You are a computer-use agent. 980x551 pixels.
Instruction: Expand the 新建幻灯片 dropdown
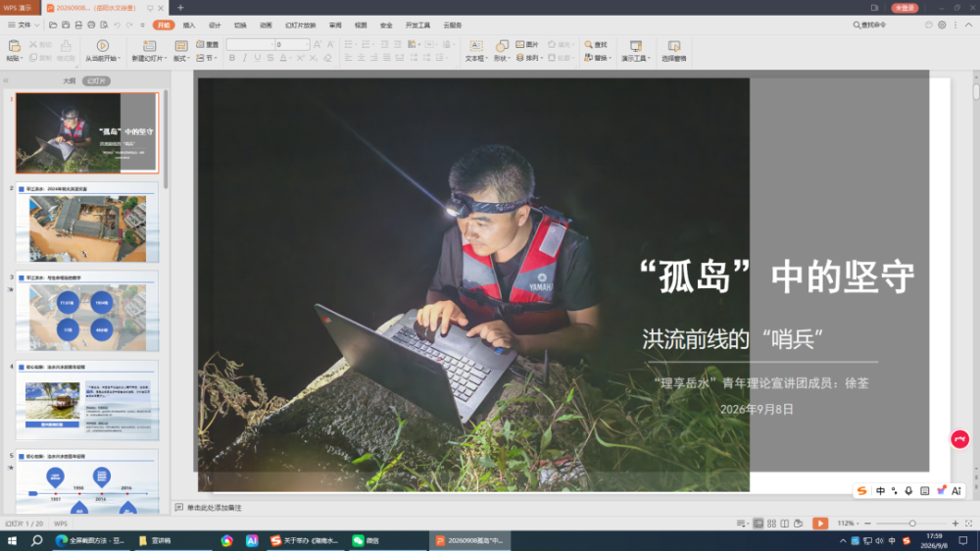149,58
